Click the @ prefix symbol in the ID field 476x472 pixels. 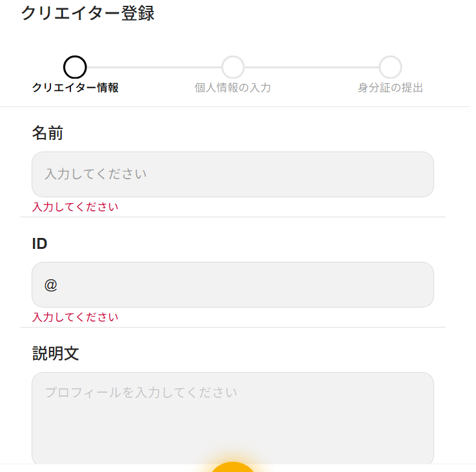point(51,284)
